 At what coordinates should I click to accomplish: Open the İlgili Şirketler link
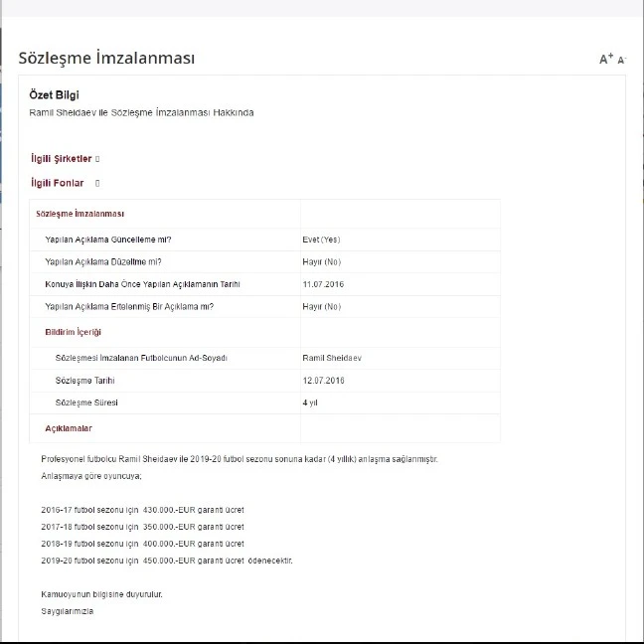pyautogui.click(x=61, y=159)
